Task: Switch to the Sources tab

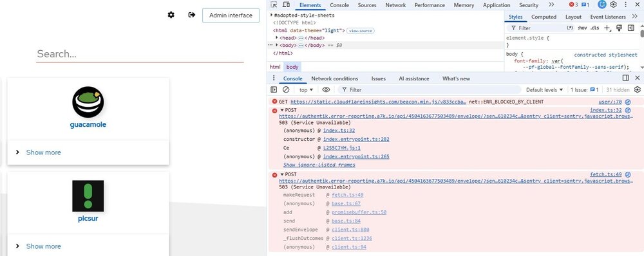Action: [367, 5]
